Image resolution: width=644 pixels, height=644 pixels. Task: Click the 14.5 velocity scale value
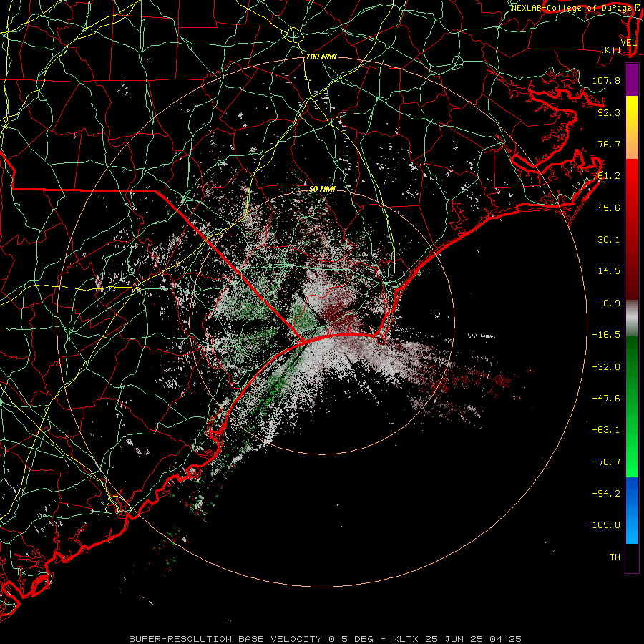(609, 271)
